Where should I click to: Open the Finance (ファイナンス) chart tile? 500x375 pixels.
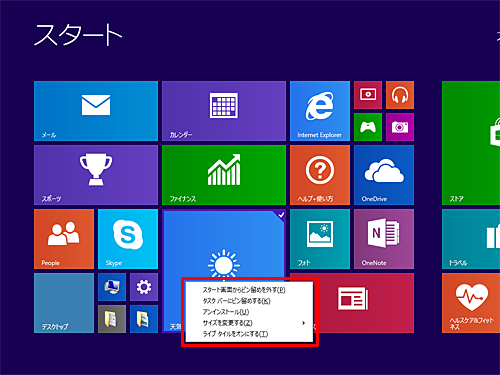(224, 175)
